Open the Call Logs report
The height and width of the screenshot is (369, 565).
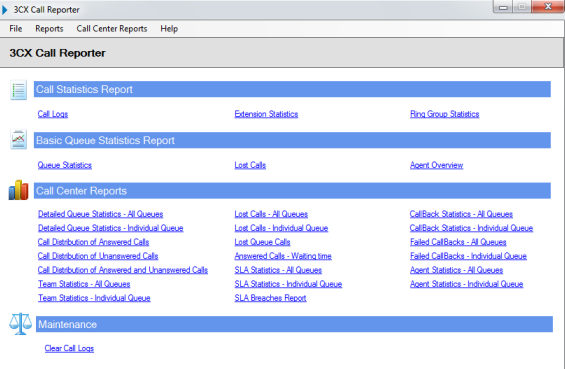(53, 114)
